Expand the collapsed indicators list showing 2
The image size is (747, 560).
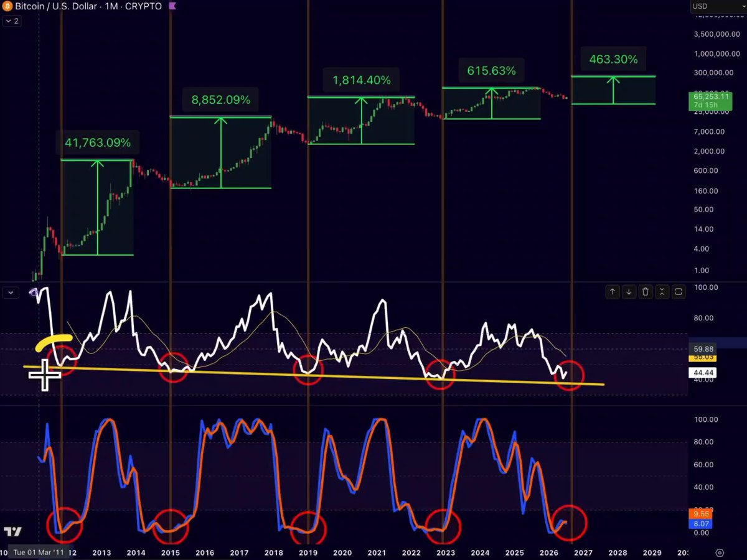11,21
